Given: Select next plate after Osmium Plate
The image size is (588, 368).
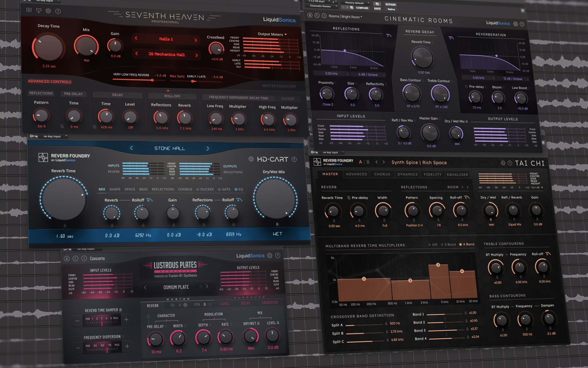Looking at the screenshot, I should tap(207, 286).
